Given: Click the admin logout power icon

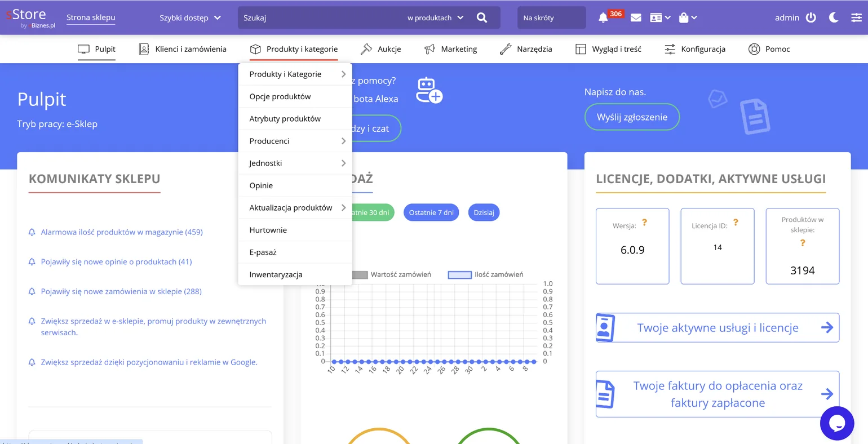Looking at the screenshot, I should [x=811, y=17].
